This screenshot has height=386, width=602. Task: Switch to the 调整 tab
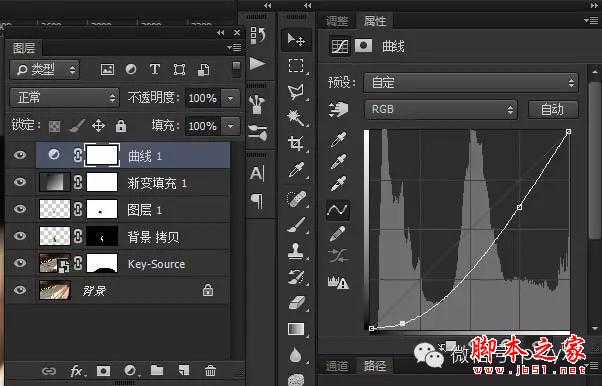pos(337,21)
